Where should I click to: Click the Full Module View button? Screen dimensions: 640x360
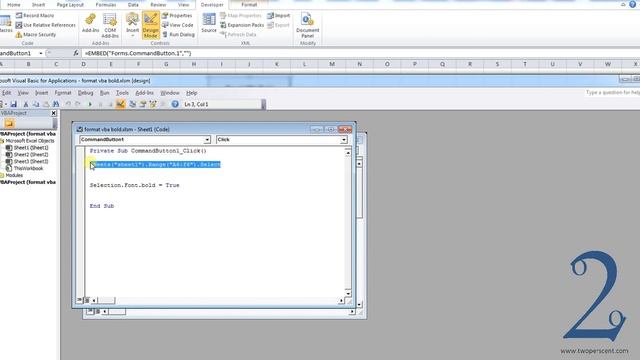coord(87,300)
